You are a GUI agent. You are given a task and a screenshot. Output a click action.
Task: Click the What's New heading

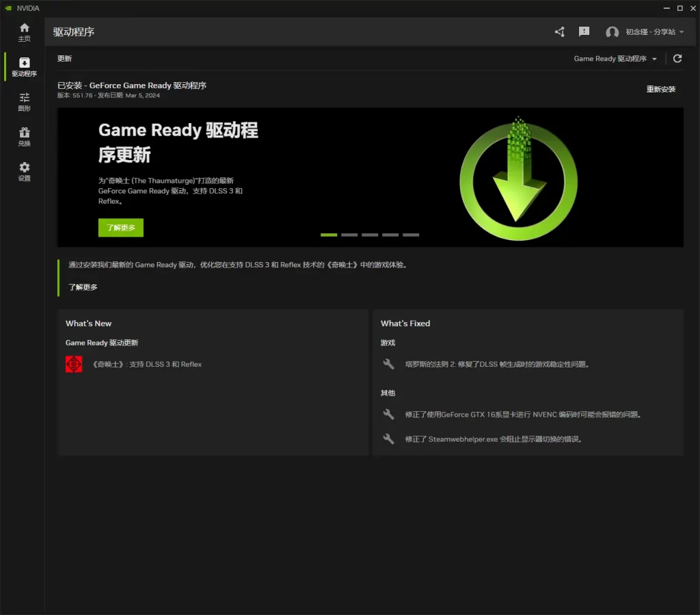[88, 324]
